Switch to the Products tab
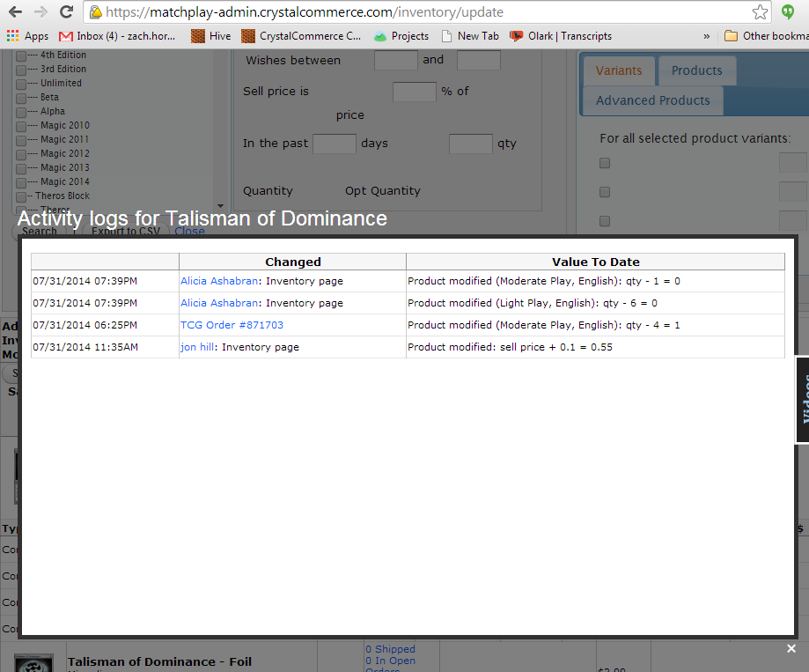Screen dimensions: 809x672 tap(696, 70)
